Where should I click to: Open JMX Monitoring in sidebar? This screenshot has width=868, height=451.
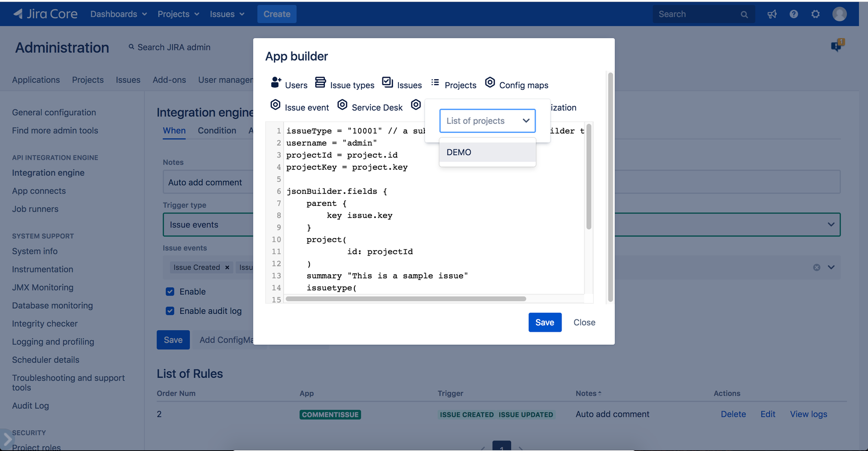tap(43, 287)
